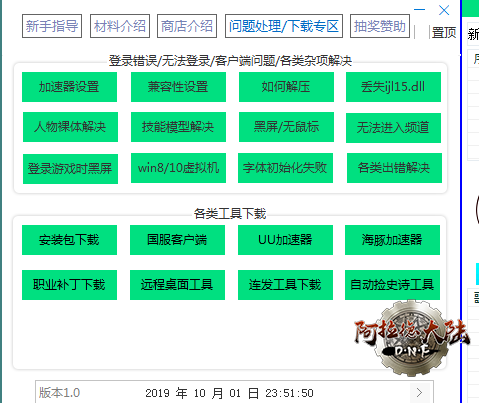The width and height of the screenshot is (479, 403).
Task: Click the right chevron arrow in status bar
Action: pos(419,393)
